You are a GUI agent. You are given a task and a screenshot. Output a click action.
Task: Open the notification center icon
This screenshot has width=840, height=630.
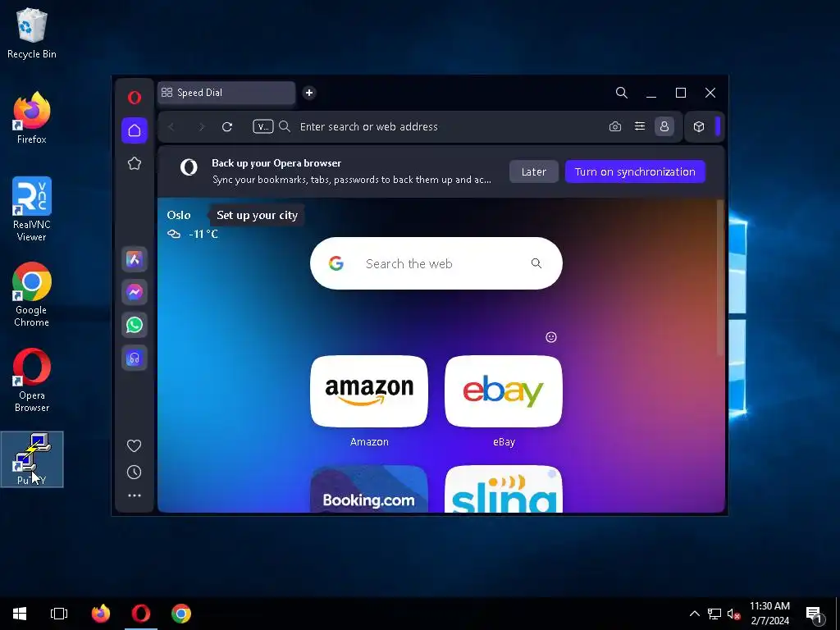tap(815, 614)
